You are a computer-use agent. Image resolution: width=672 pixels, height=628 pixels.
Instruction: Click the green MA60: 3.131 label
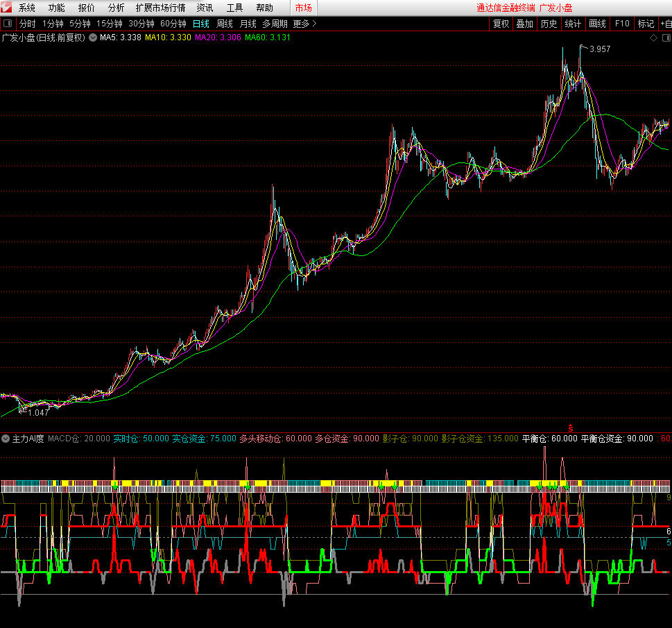(x=268, y=37)
